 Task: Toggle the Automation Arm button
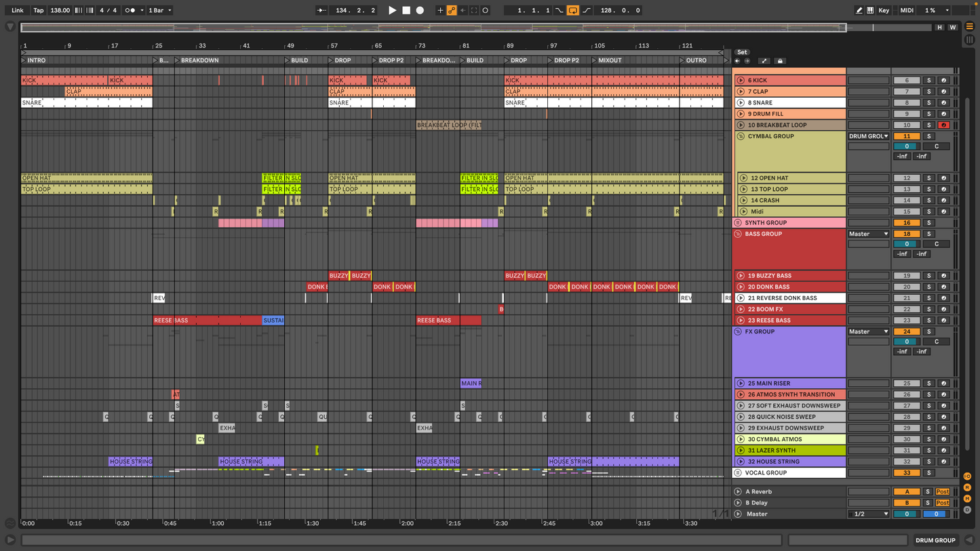(x=452, y=10)
